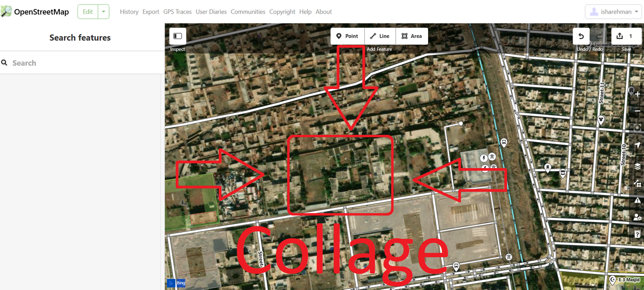Open GPS Traces page
The height and width of the screenshot is (290, 644).
(x=177, y=12)
